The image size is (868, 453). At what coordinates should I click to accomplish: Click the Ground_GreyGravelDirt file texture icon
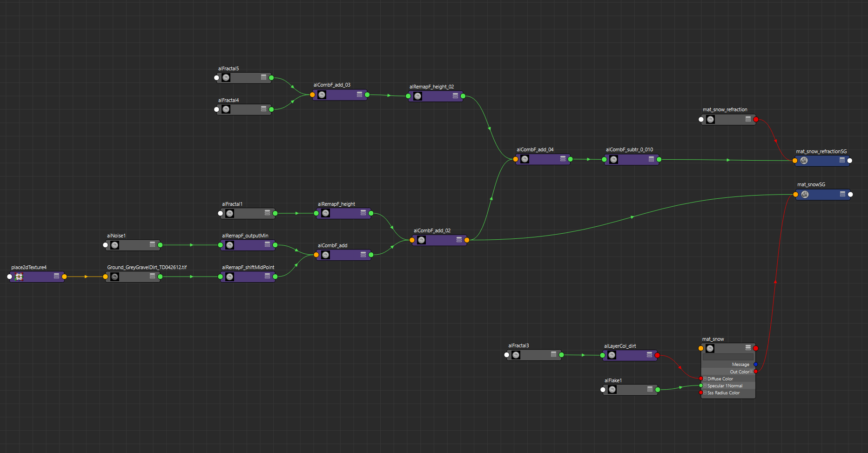pyautogui.click(x=115, y=277)
